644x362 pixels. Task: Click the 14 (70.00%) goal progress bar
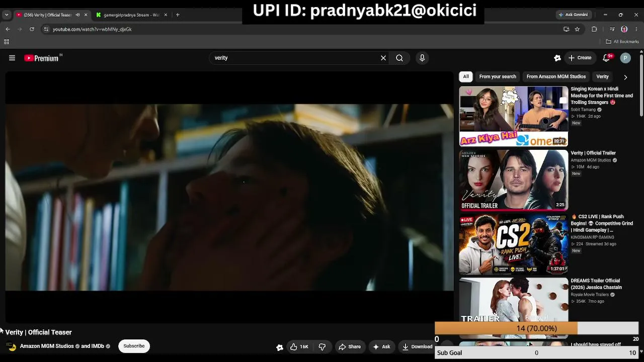pos(536,328)
